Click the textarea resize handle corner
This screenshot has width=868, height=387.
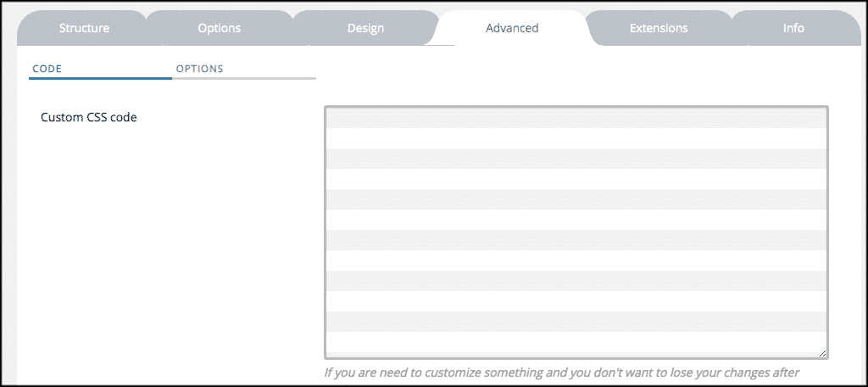(822, 352)
